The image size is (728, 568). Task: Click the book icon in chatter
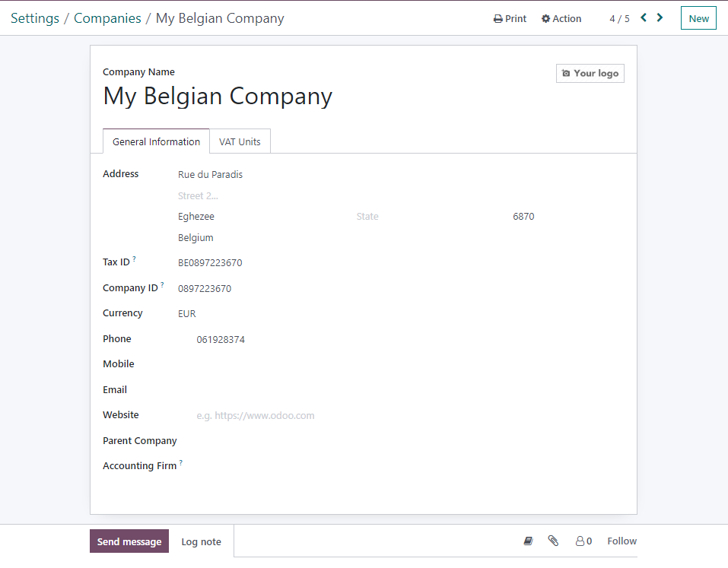click(529, 541)
